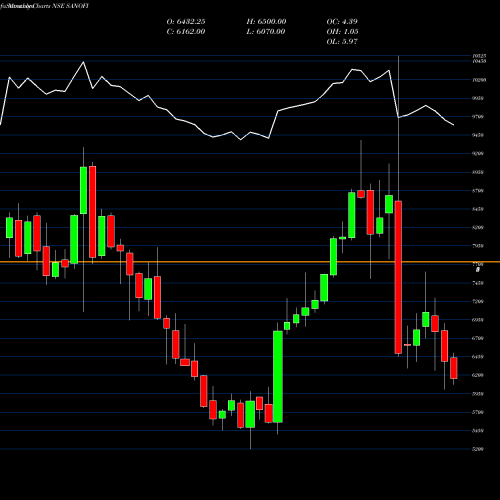Click the tallest green candlestick body
Image resolution: width=500 pixels, height=500 pixels.
tap(278, 377)
